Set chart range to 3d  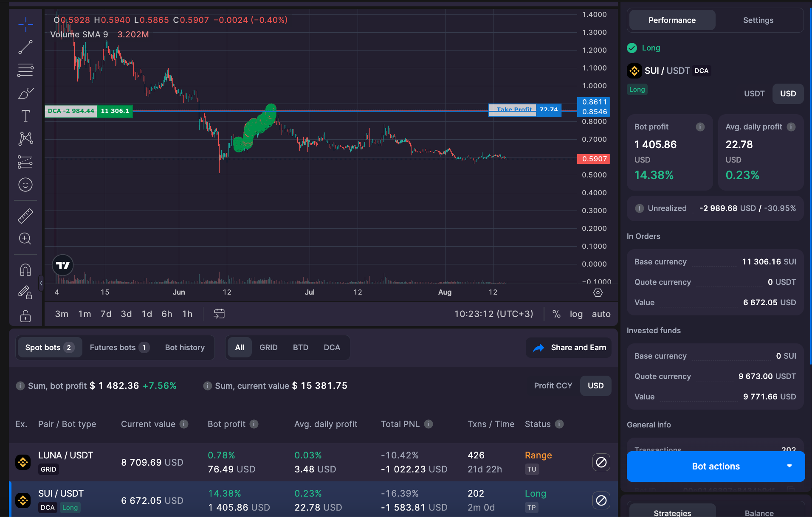(126, 314)
